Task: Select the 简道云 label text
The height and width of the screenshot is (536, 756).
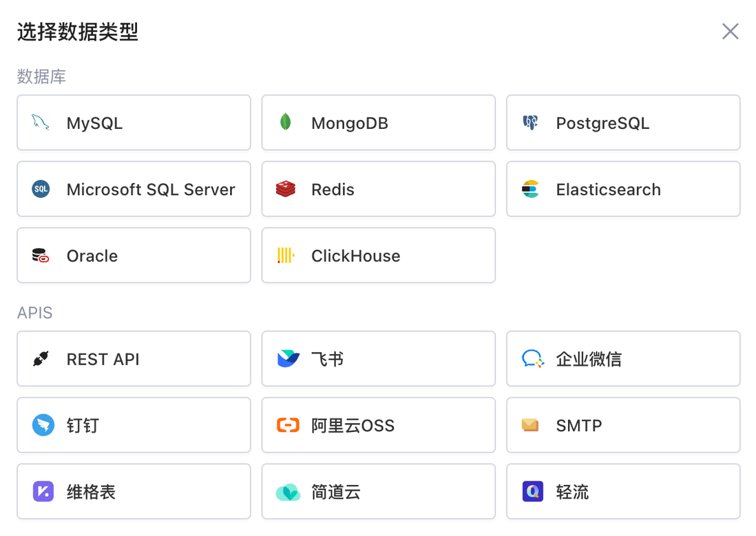Action: point(336,492)
